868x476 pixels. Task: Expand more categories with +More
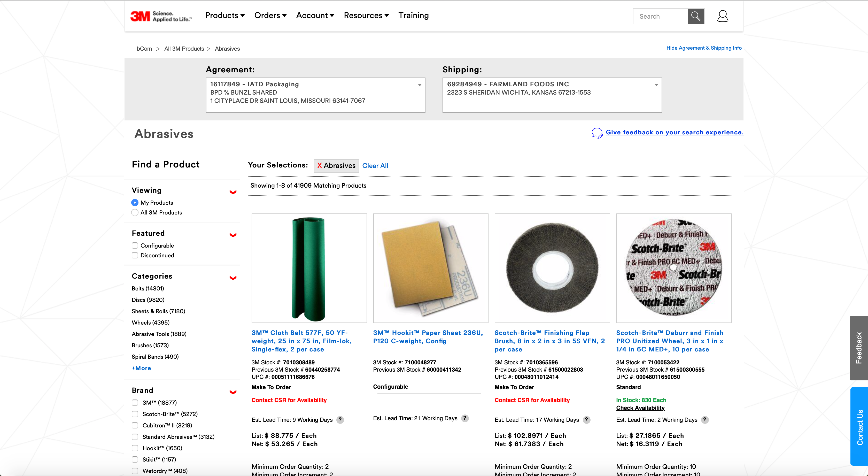pyautogui.click(x=141, y=368)
